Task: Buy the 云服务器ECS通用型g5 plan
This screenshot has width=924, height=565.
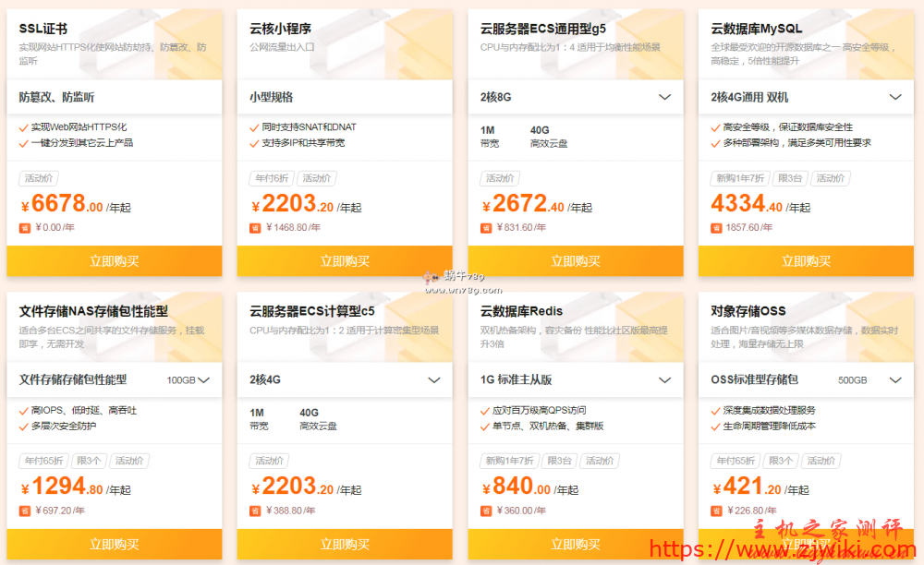Action: point(575,260)
